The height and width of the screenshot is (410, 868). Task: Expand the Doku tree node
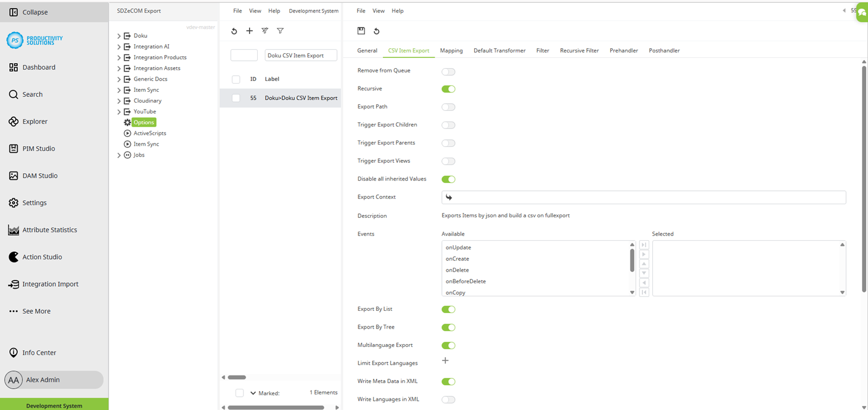tap(119, 36)
